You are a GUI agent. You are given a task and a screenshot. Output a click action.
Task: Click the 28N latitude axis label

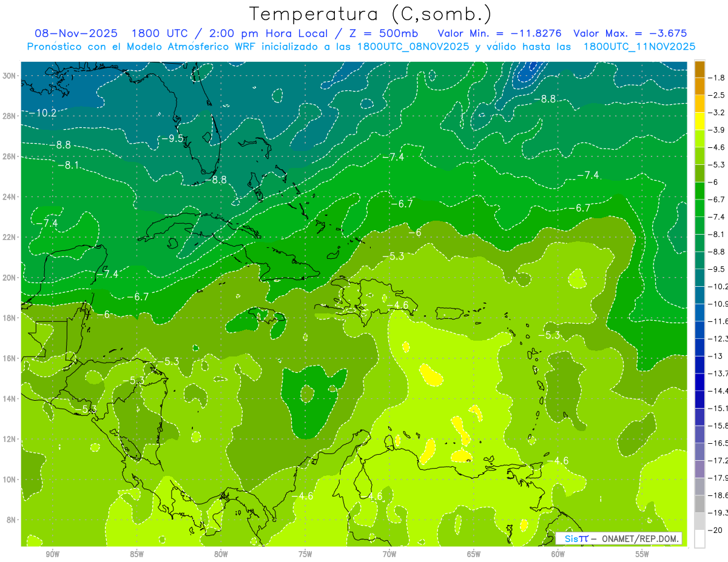[x=10, y=116]
